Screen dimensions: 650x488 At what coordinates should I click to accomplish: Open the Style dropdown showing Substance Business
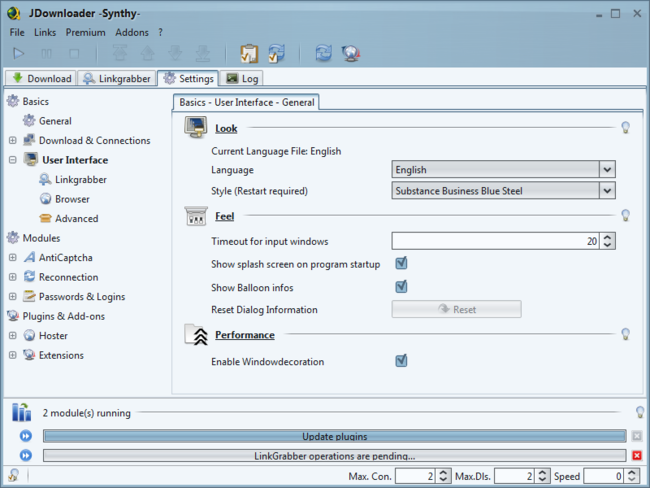point(503,191)
